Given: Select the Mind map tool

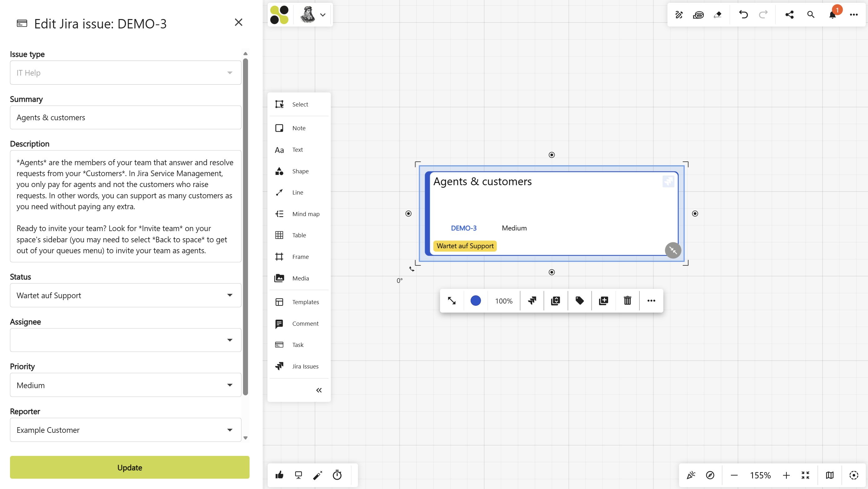Looking at the screenshot, I should [x=299, y=214].
